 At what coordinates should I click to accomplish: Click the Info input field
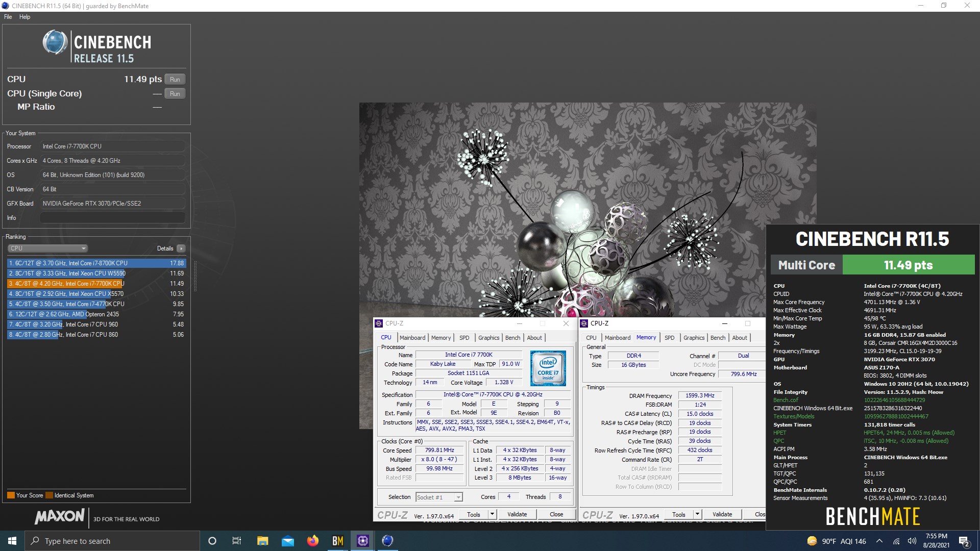point(113,218)
